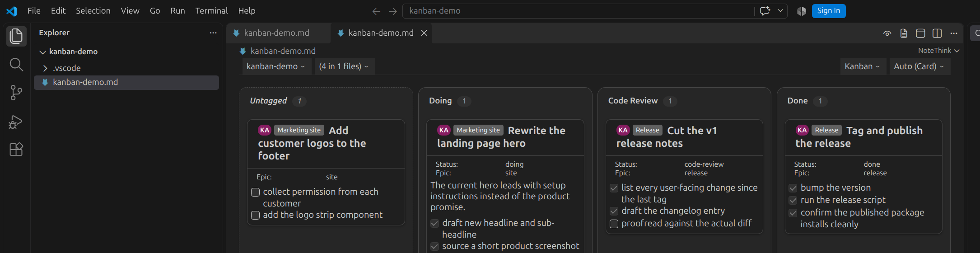
Task: Click Marketing site tag on Rewrite the landing page card
Action: coord(478,130)
